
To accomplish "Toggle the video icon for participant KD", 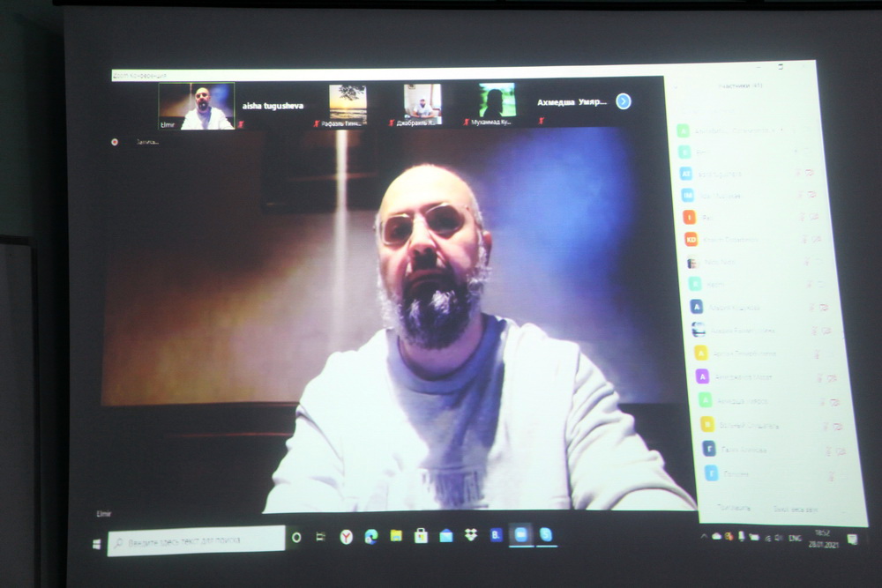I will pos(815,239).
